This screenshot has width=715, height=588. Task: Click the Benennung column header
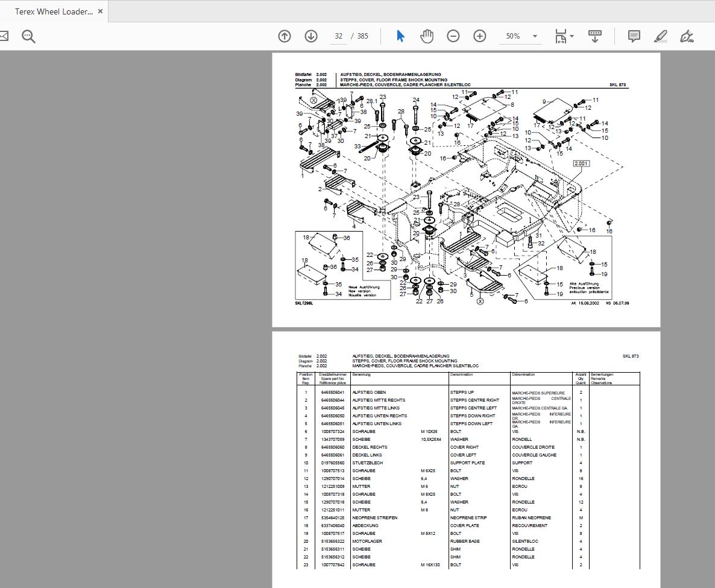tap(361, 375)
